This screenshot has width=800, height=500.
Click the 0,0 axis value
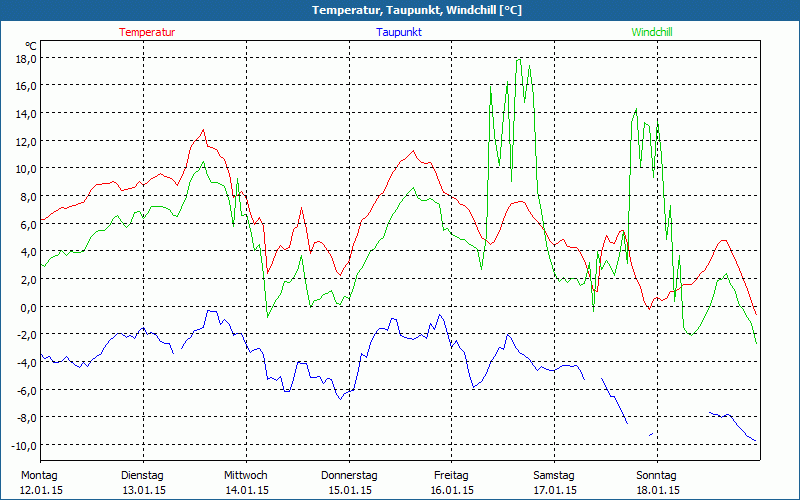point(28,308)
